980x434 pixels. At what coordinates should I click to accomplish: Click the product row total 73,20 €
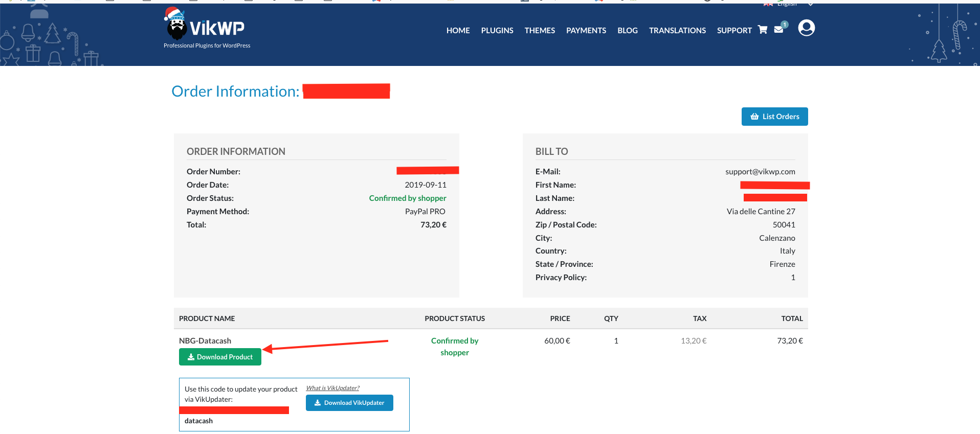click(790, 341)
